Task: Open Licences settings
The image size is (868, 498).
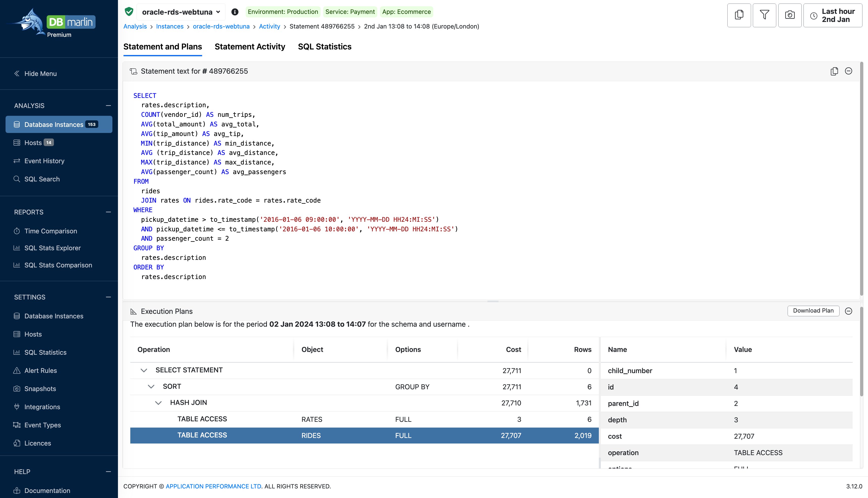Action: pos(33,443)
